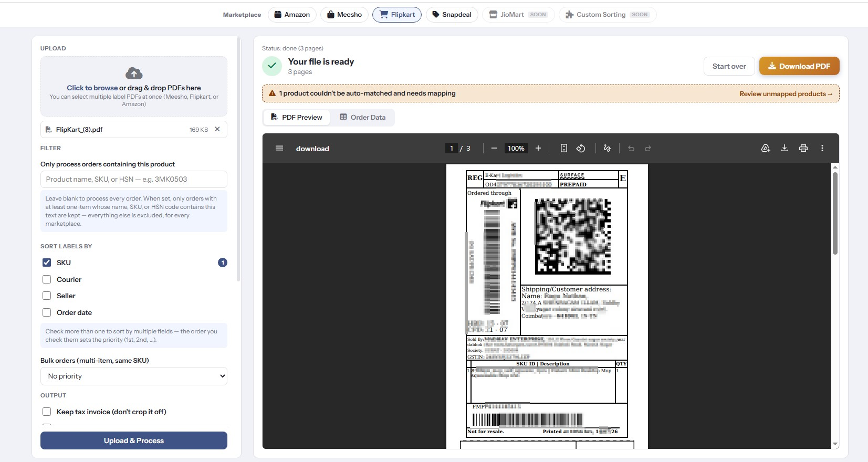The width and height of the screenshot is (868, 462).
Task: Click the cloud upload icon
Action: [x=134, y=73]
